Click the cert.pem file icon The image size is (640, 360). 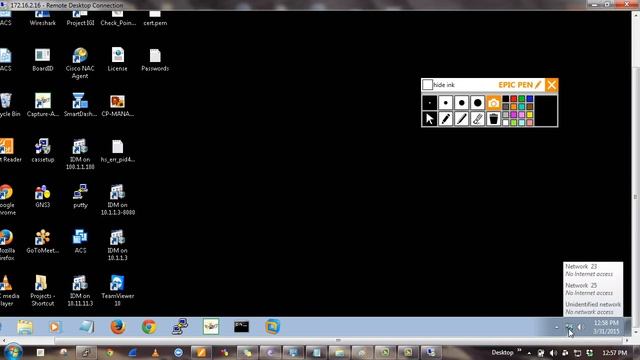(x=155, y=18)
